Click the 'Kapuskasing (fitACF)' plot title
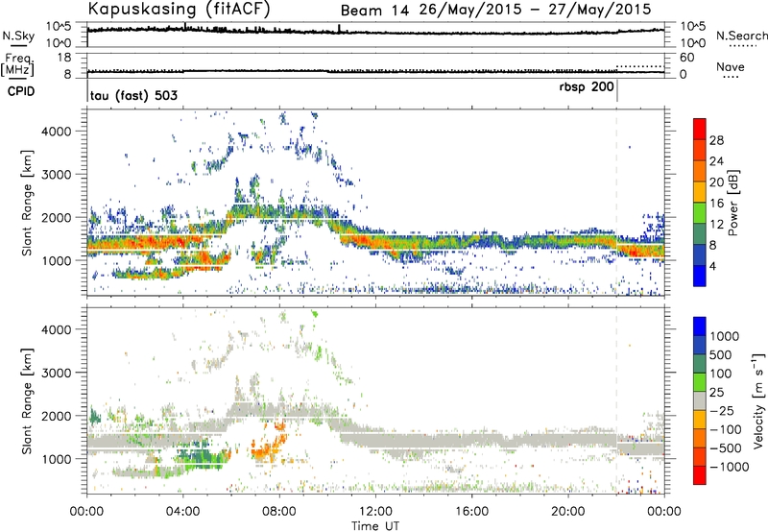This screenshot has height=532, width=768. (180, 9)
